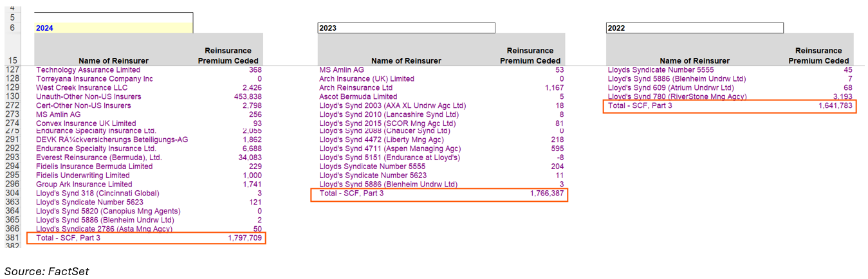Select 2022 'Total - SCF, Part 3' label
Image resolution: width=868 pixels, height=279 pixels.
tap(640, 105)
